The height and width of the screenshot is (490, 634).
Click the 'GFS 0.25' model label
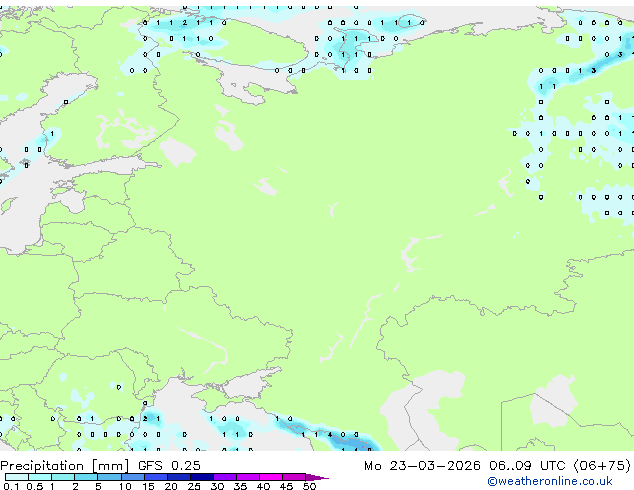tap(169, 466)
